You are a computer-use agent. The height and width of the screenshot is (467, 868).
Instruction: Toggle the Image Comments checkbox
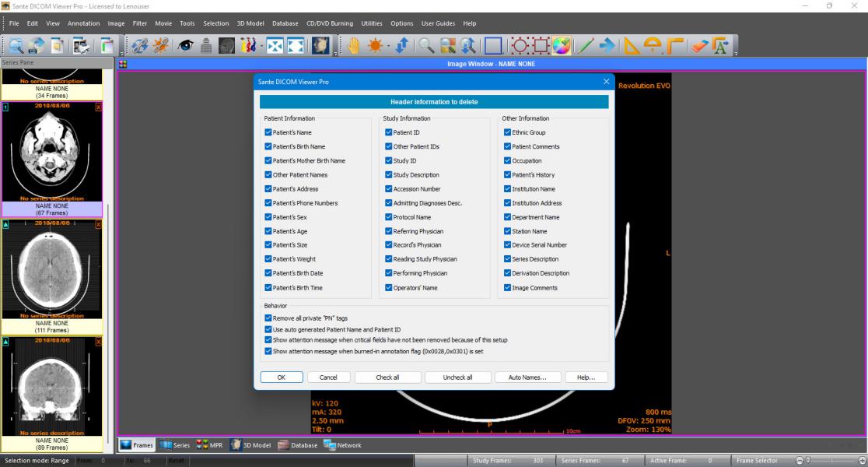(x=507, y=287)
